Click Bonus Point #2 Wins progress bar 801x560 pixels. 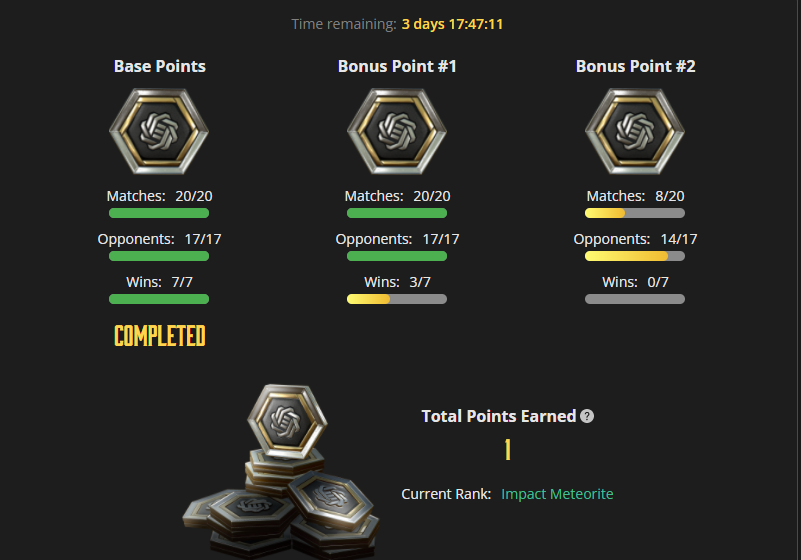[635, 299]
